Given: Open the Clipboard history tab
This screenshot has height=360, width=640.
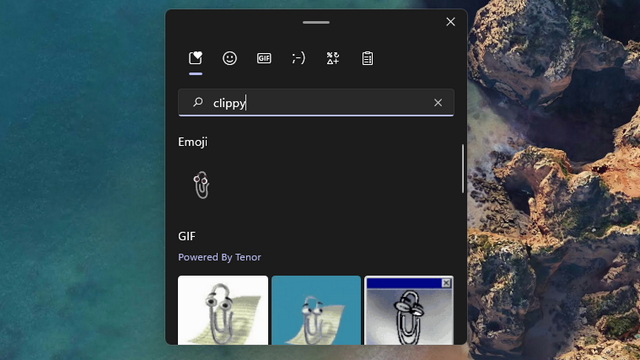Looking at the screenshot, I should tap(367, 58).
